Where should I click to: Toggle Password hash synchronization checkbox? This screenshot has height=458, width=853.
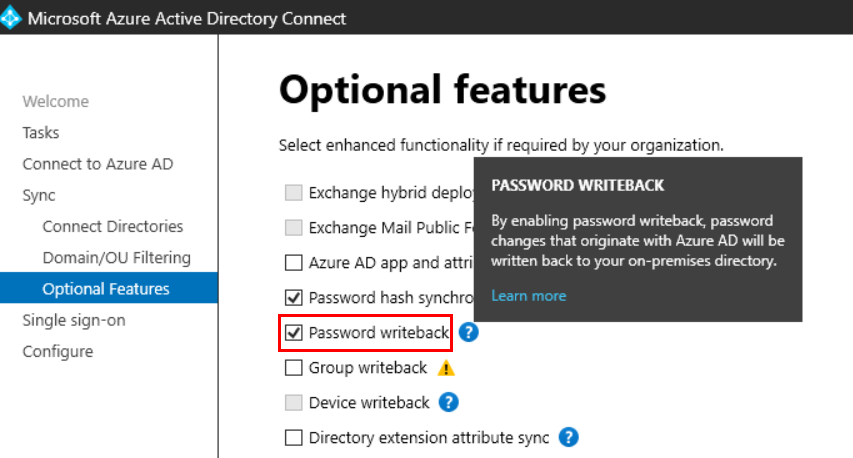click(x=294, y=297)
